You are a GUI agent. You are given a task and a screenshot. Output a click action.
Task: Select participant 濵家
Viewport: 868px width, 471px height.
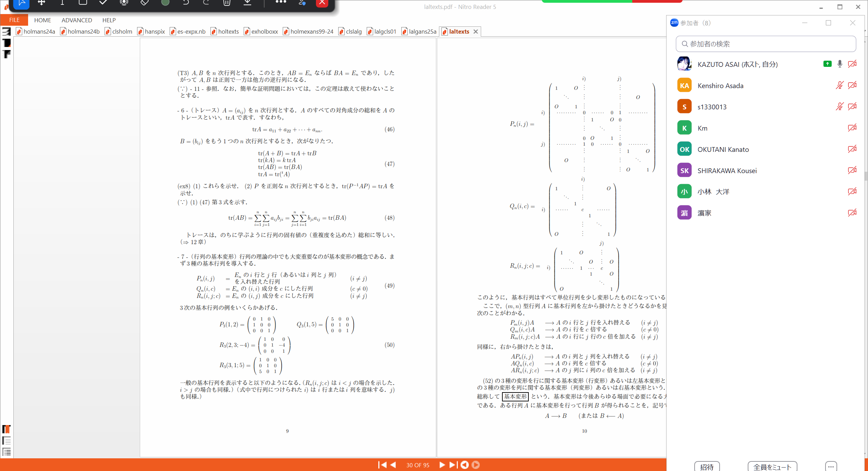pos(766,213)
